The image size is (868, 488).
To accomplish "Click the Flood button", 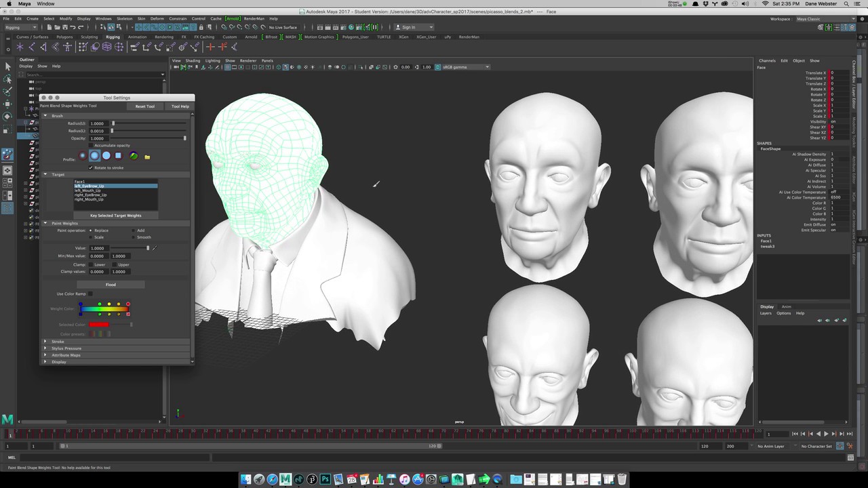I will click(111, 285).
